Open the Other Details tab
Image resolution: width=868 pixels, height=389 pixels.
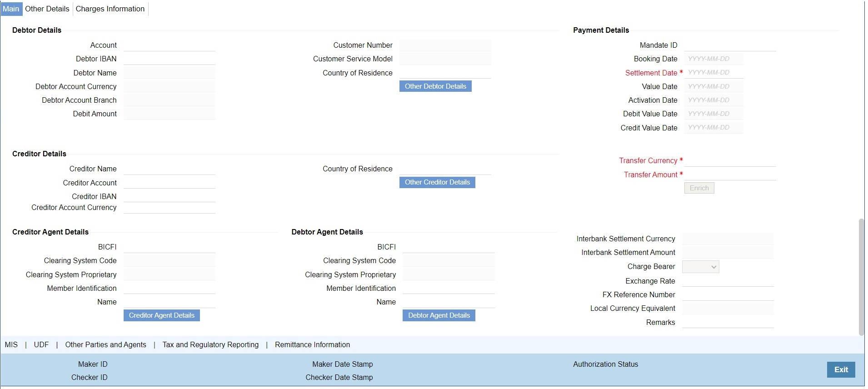[x=47, y=9]
